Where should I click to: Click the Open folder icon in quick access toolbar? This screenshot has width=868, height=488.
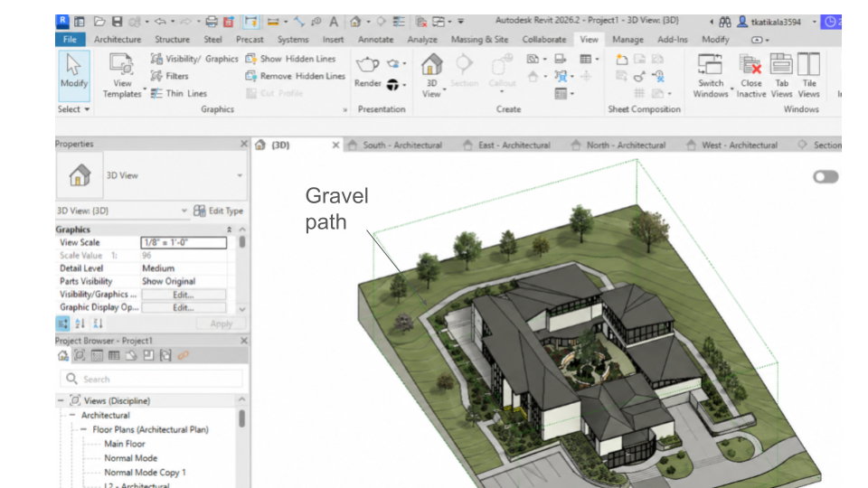click(x=99, y=22)
